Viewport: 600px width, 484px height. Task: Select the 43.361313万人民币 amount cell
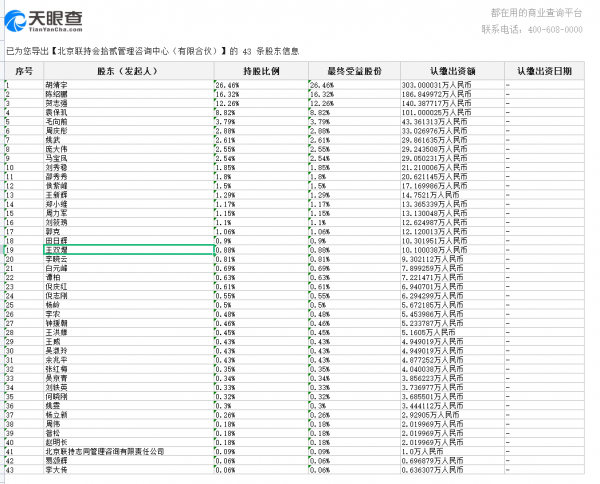coord(452,122)
